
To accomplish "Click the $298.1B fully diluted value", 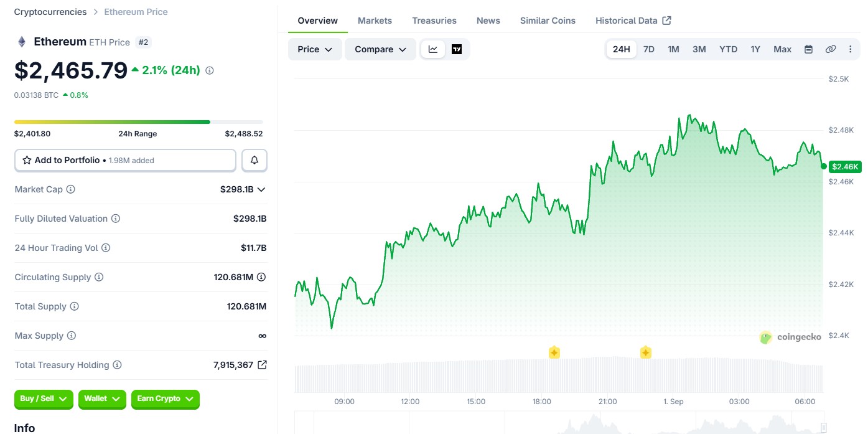I will pyautogui.click(x=250, y=219).
